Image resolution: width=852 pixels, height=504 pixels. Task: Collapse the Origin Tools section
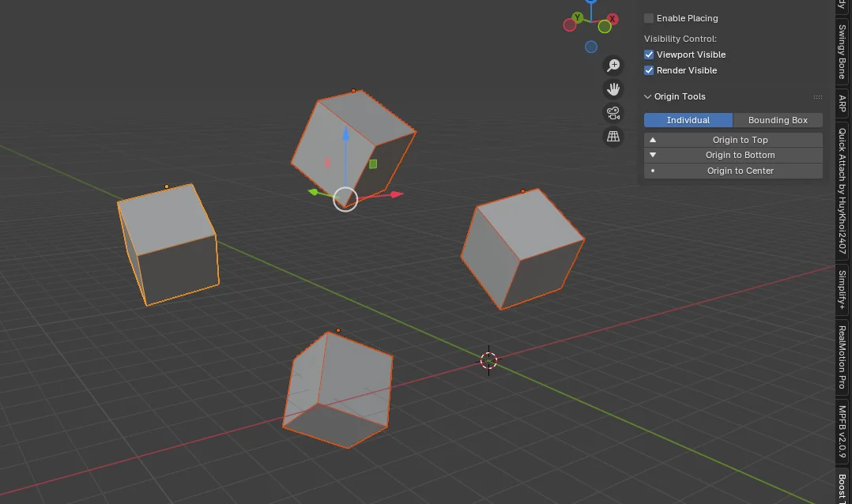pyautogui.click(x=648, y=96)
